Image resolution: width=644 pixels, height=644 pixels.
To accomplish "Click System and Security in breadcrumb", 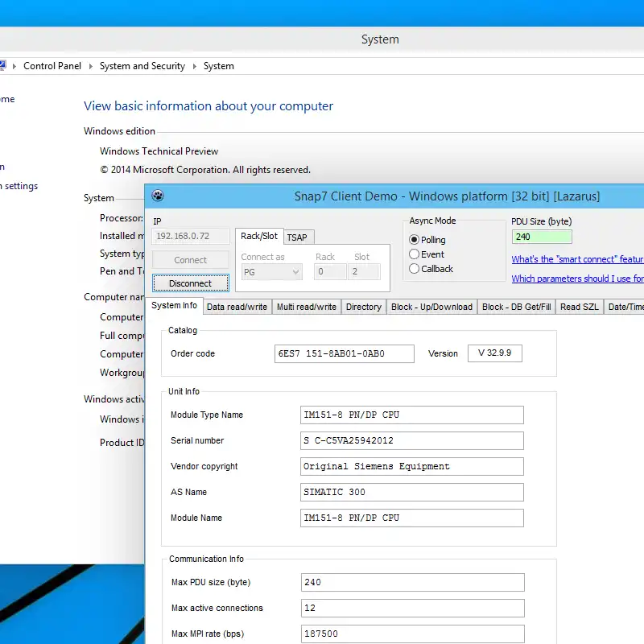I will click(142, 66).
